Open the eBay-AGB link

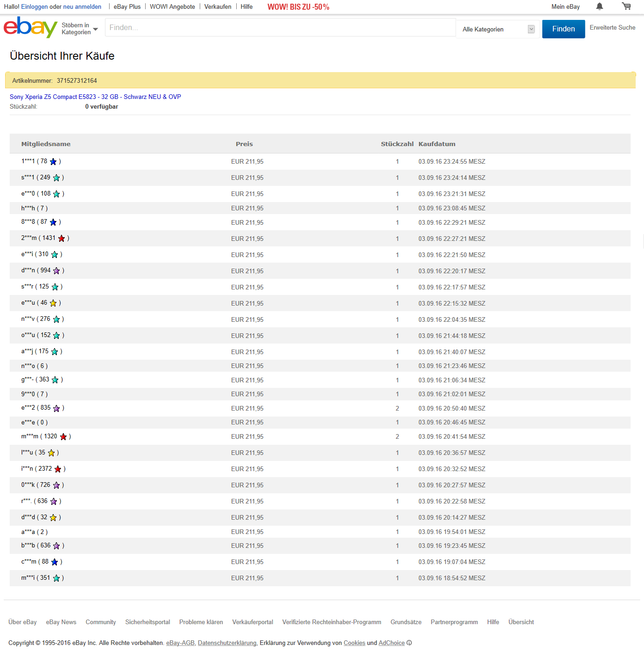click(x=180, y=643)
